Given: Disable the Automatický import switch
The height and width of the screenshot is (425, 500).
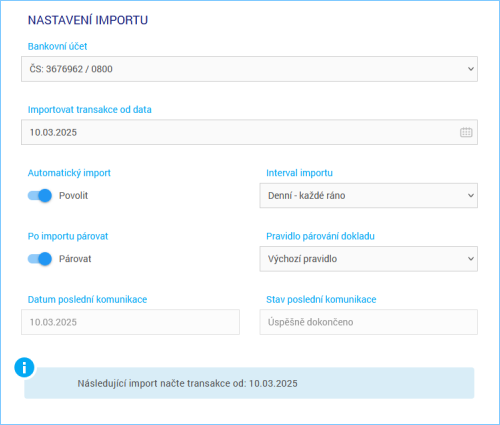Looking at the screenshot, I should point(40,196).
